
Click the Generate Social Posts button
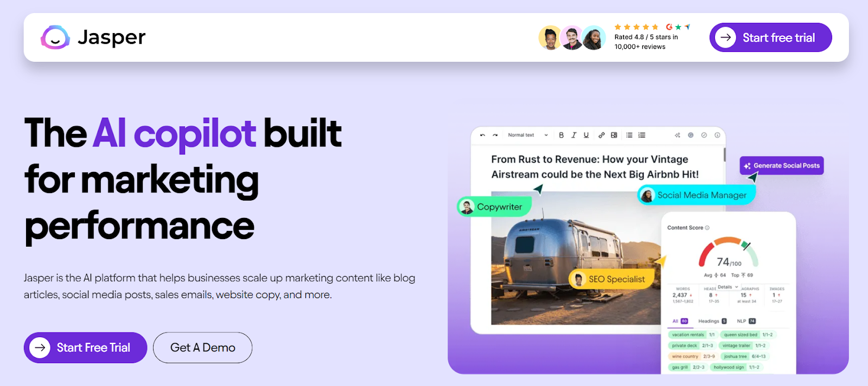pyautogui.click(x=782, y=165)
